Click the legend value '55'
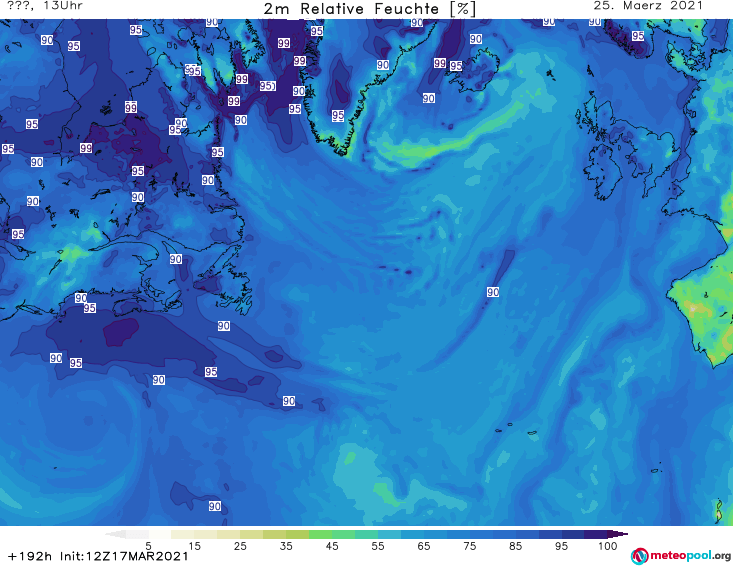The height and width of the screenshot is (566, 733). pyautogui.click(x=378, y=546)
